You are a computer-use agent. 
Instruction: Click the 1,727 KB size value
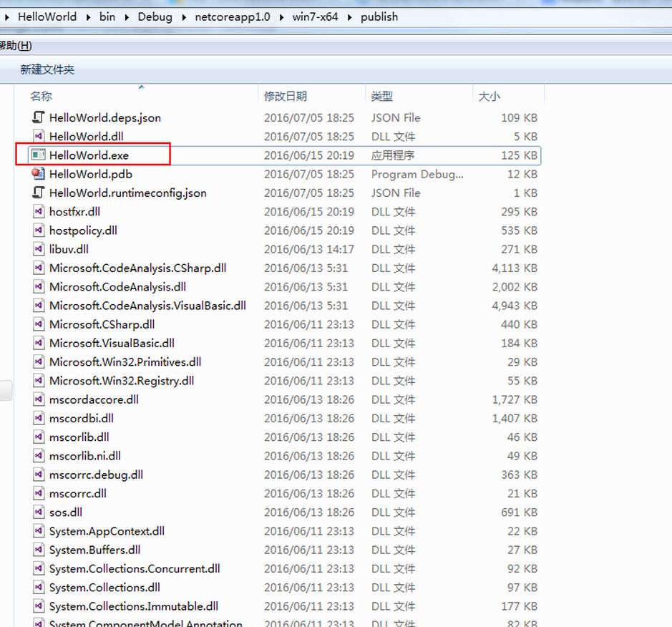pyautogui.click(x=515, y=399)
